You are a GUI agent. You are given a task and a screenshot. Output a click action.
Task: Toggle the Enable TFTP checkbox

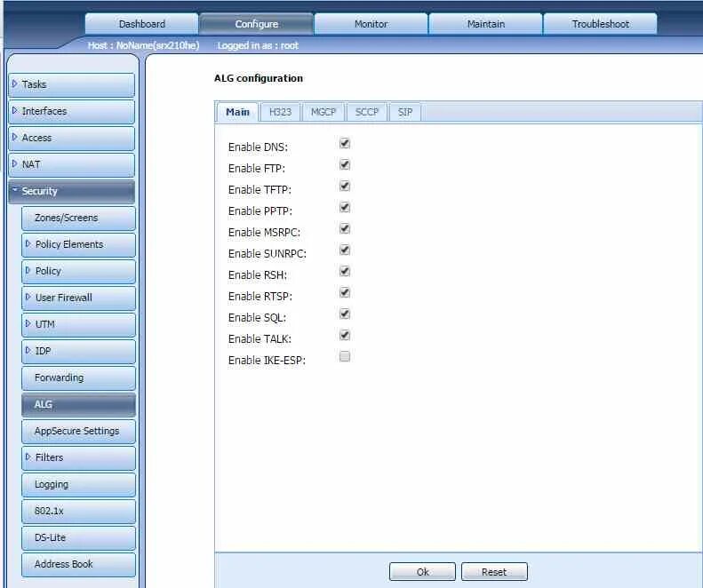click(x=344, y=186)
